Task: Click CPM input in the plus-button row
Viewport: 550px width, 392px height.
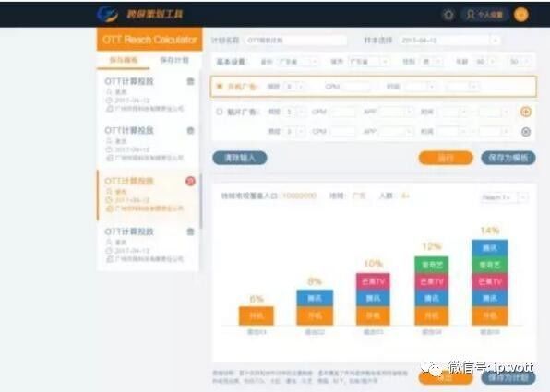Action: (342, 112)
